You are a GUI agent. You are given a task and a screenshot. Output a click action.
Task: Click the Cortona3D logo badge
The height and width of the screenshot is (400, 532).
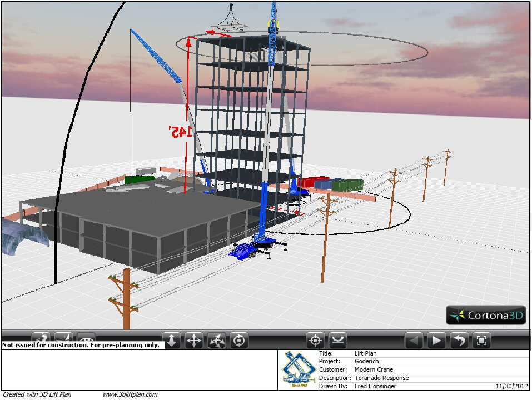pos(486,315)
